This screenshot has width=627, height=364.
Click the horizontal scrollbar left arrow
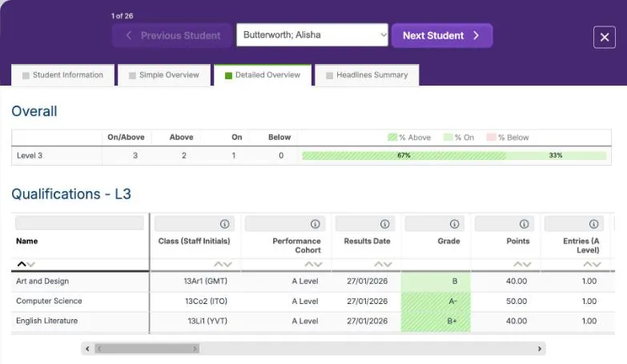coord(87,349)
